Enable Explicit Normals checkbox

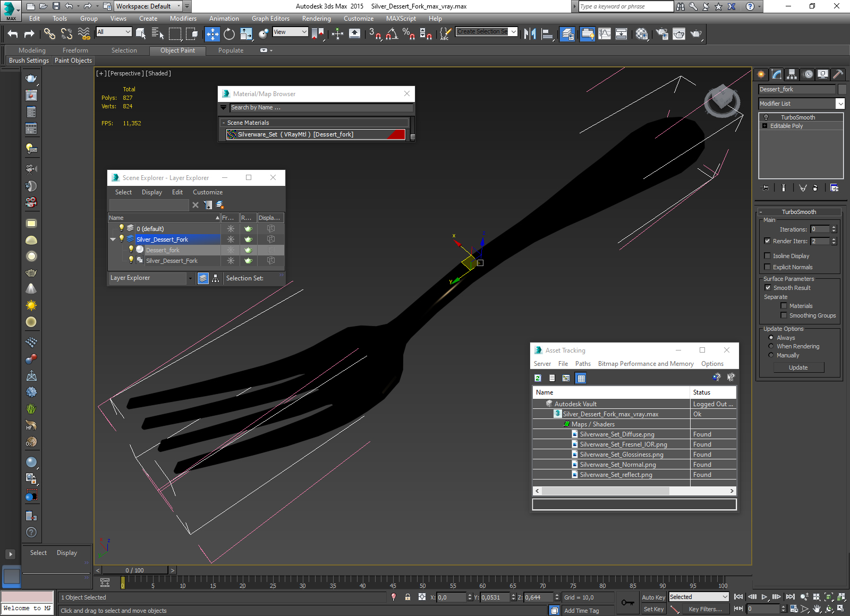(x=767, y=267)
